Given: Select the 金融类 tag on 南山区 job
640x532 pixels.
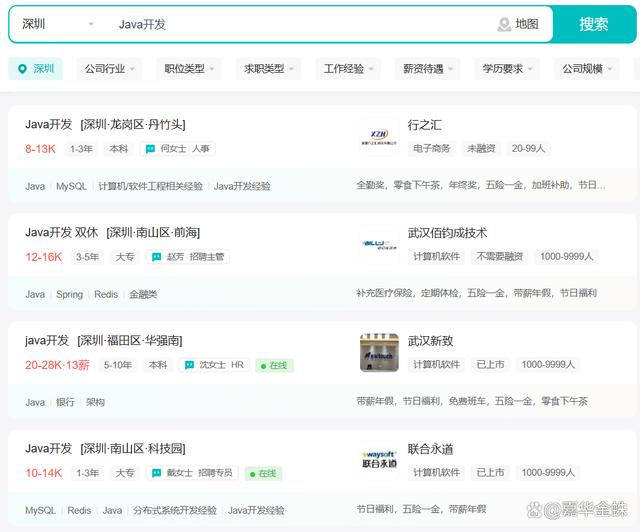Looking at the screenshot, I should pos(143,295).
